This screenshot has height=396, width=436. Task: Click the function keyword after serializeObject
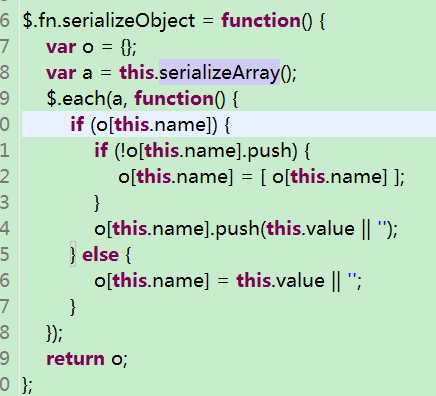tap(261, 21)
